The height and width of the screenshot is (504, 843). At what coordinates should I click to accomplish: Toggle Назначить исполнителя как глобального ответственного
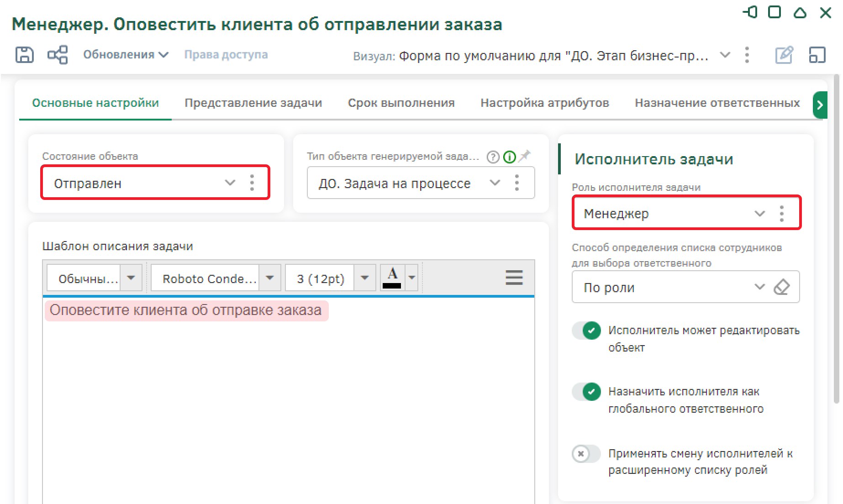586,392
